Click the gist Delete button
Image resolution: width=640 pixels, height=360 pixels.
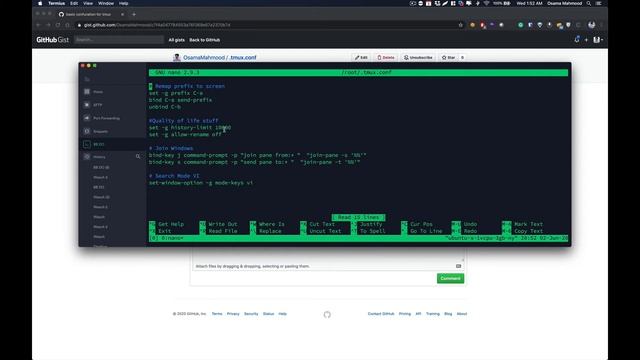pyautogui.click(x=386, y=58)
